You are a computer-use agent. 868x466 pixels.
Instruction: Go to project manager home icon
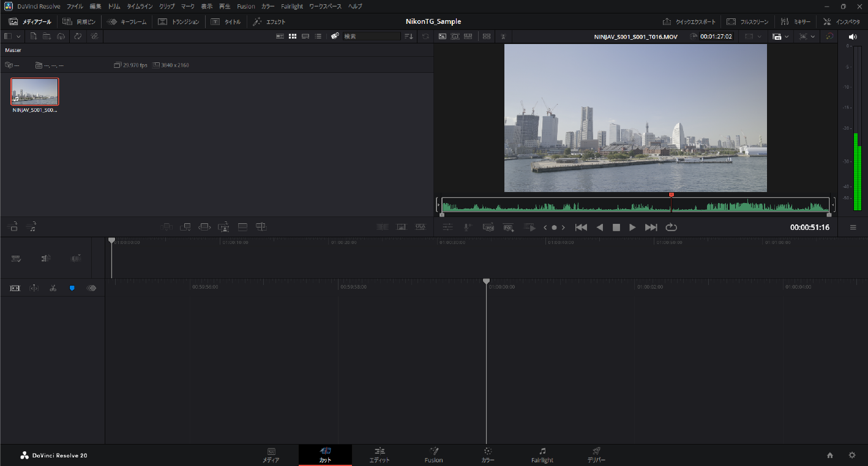[830, 455]
